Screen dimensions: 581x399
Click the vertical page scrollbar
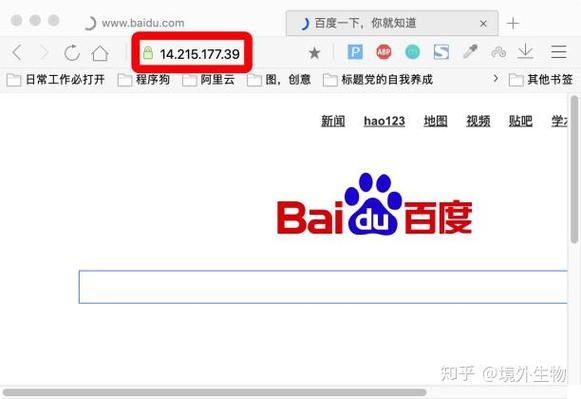pos(575,169)
